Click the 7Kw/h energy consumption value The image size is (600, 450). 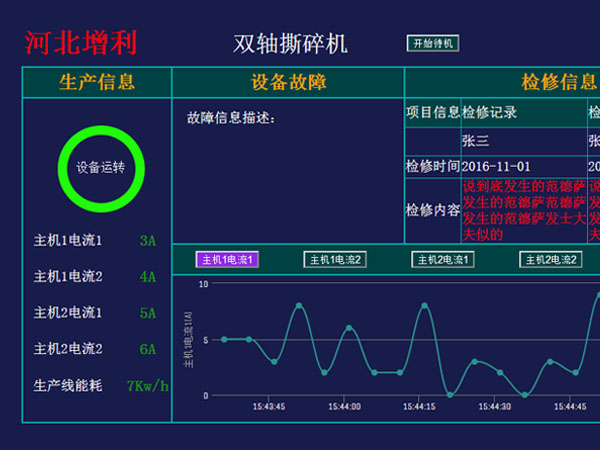147,385
